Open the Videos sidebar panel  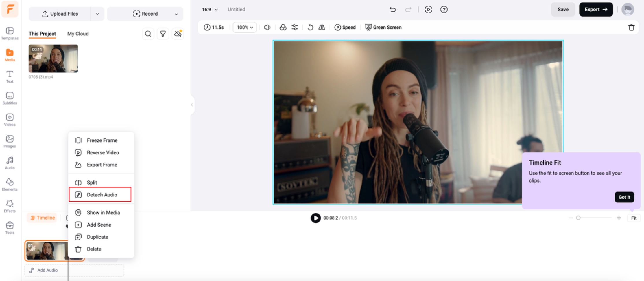click(10, 120)
